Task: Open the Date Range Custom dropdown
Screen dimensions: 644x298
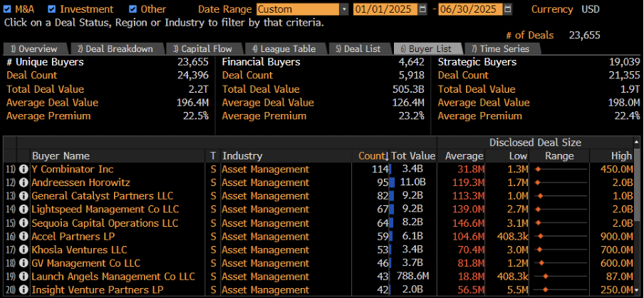Action: point(345,9)
